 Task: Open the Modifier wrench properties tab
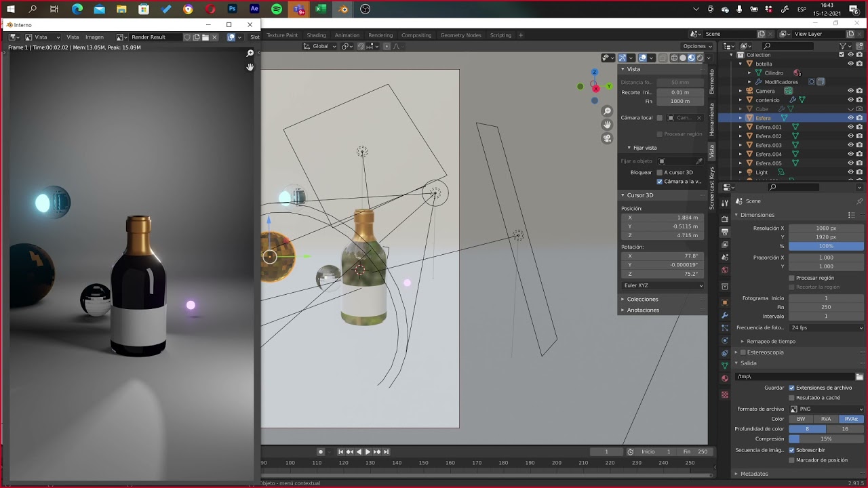(725, 315)
